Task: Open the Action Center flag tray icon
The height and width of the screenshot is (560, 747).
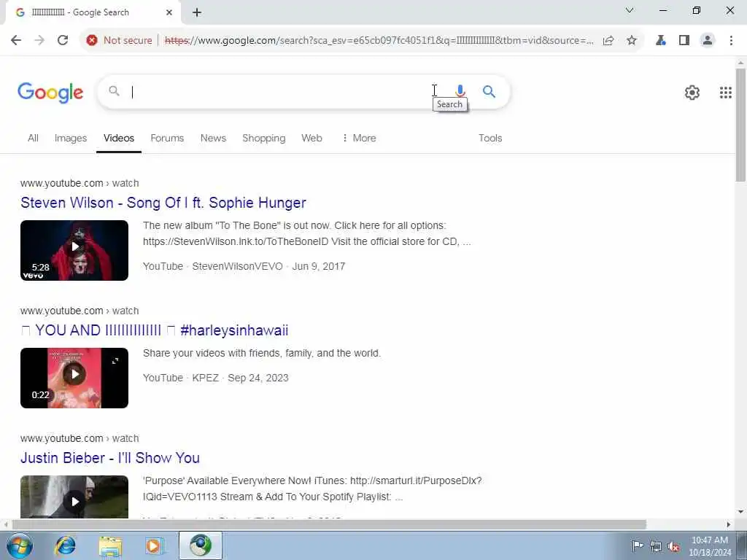Action: click(637, 546)
